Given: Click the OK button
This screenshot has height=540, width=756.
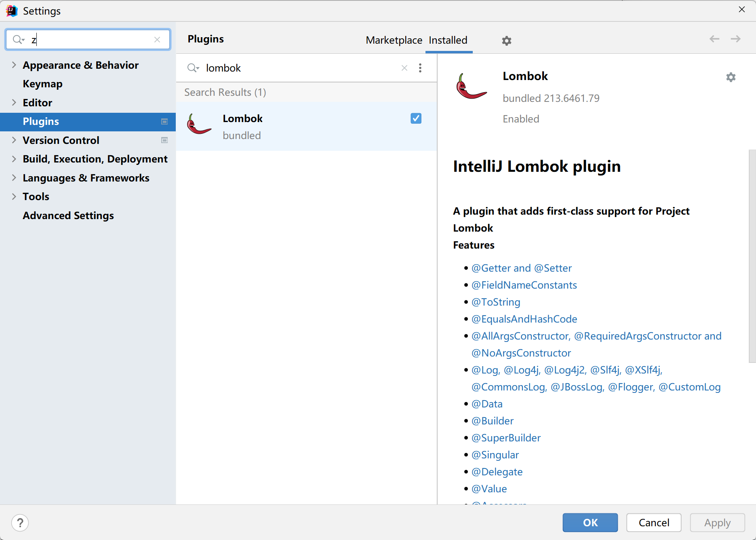Looking at the screenshot, I should click(x=590, y=523).
